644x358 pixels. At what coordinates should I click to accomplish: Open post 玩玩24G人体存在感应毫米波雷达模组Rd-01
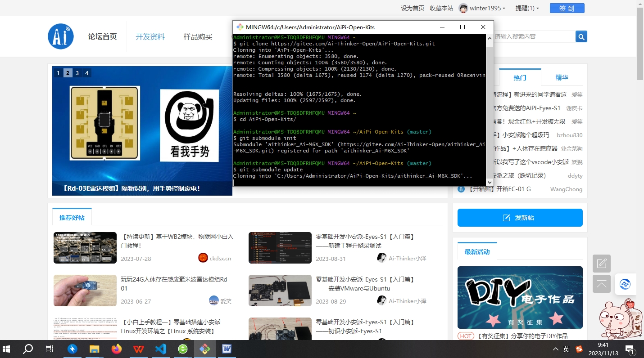click(175, 284)
